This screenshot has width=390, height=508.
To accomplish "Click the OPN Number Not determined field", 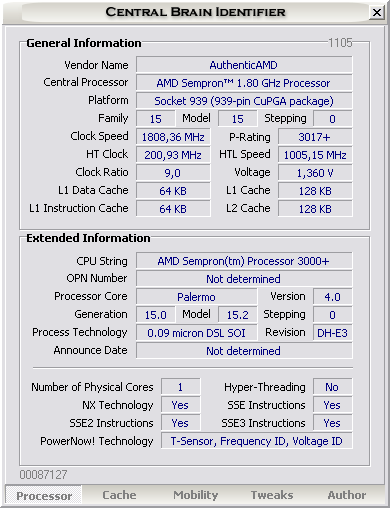I will tap(244, 279).
